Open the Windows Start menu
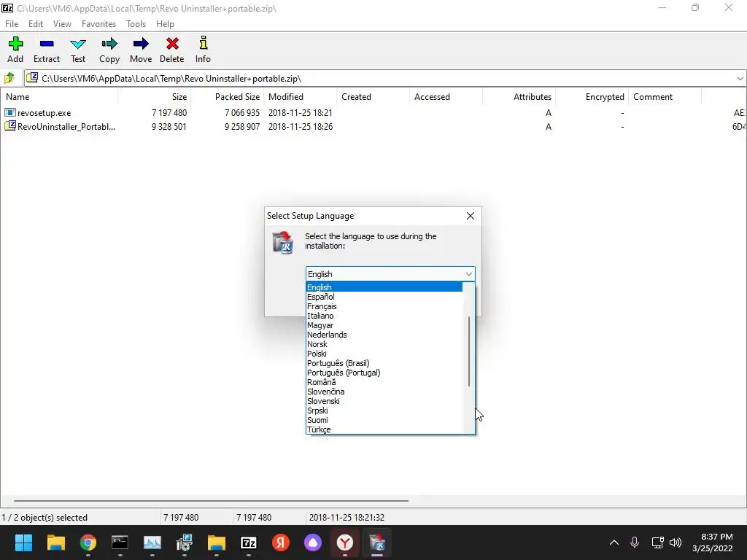This screenshot has height=560, width=747. click(x=23, y=542)
